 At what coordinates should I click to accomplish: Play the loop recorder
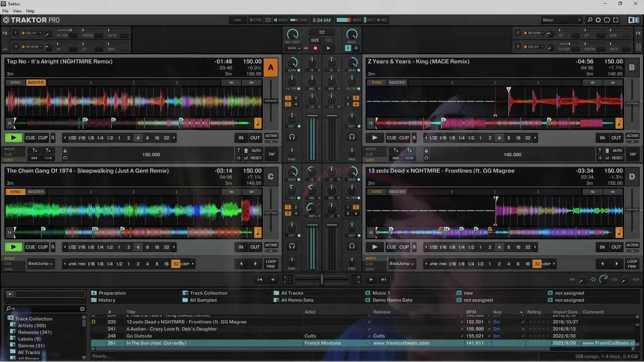coord(329,48)
